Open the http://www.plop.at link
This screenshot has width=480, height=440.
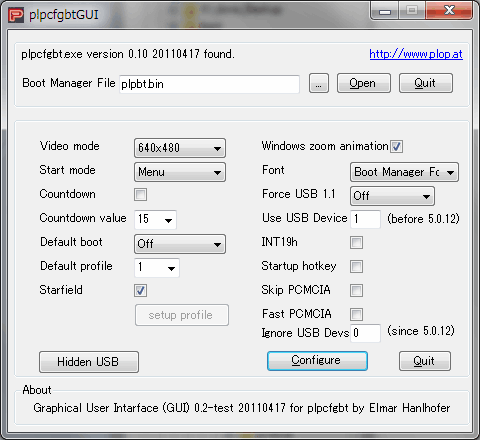click(x=416, y=54)
